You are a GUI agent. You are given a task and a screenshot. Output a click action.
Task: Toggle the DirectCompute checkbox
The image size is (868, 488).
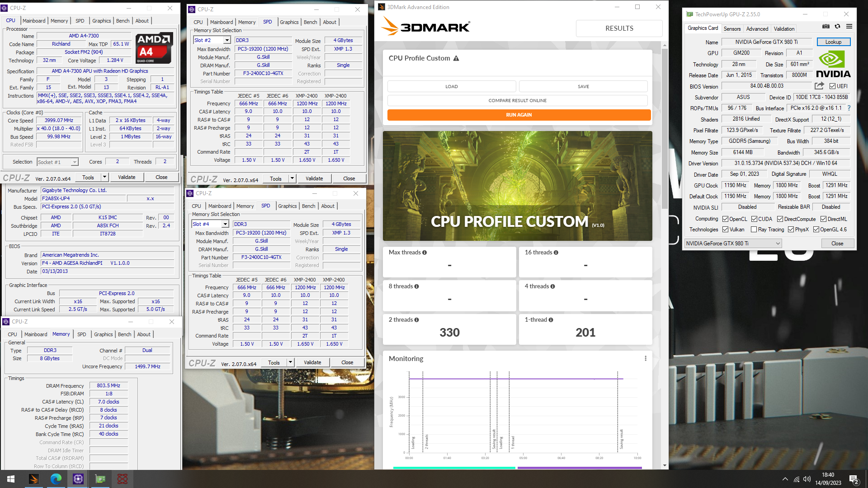(x=780, y=219)
